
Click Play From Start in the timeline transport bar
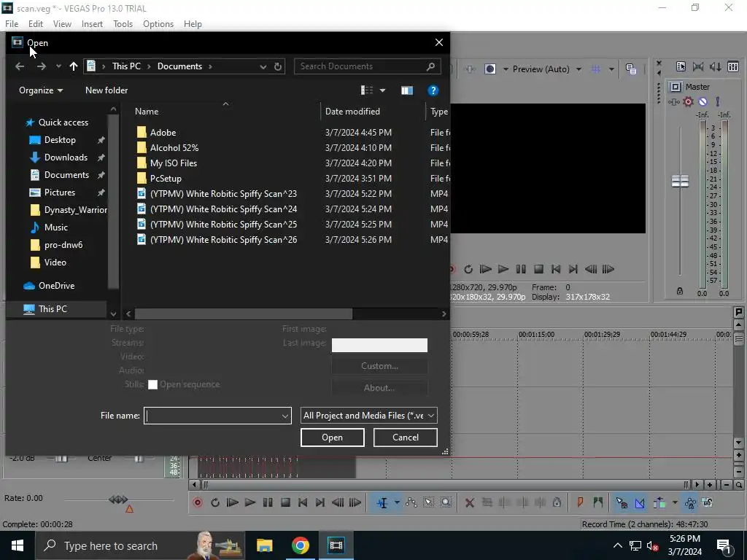[233, 502]
